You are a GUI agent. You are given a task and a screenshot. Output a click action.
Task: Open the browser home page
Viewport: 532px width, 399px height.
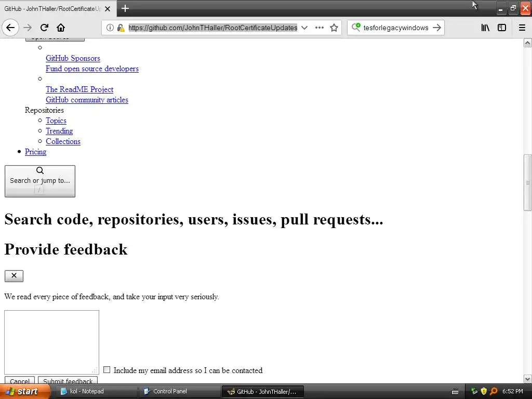point(61,28)
